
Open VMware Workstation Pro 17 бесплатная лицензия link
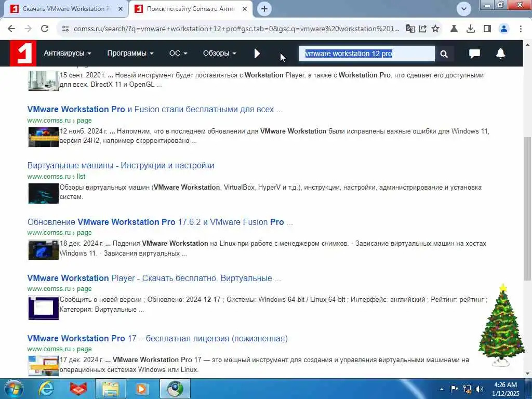tap(157, 338)
